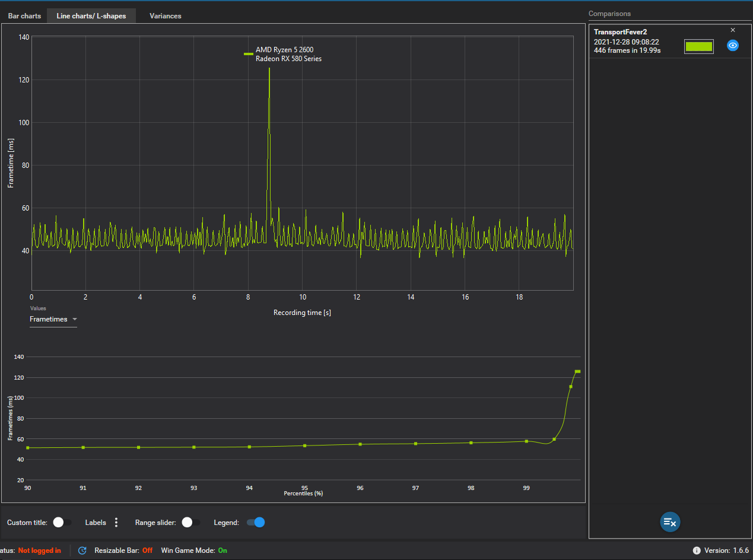Open the Labels three-dot options menu
Image resolution: width=753 pixels, height=560 pixels.
[x=116, y=523]
